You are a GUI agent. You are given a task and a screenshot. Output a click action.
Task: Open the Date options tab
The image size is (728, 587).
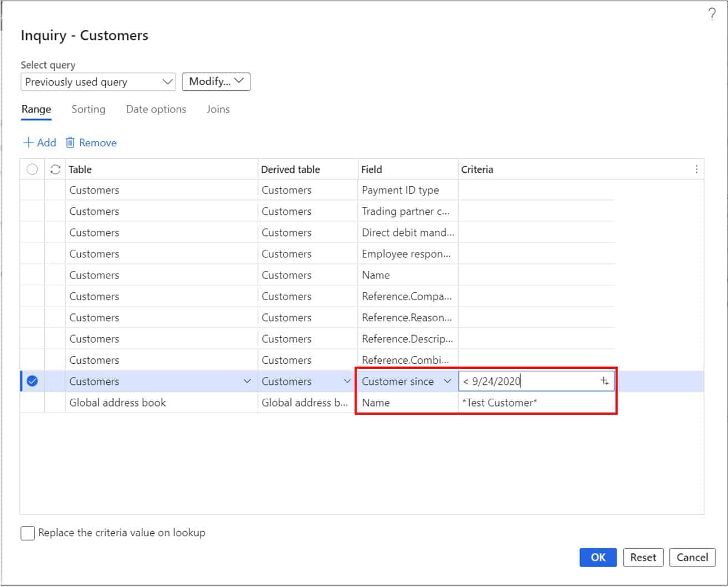[x=156, y=109]
